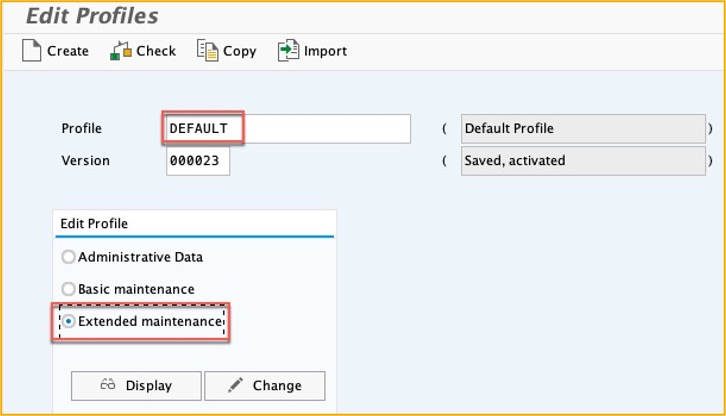726x416 pixels.
Task: Click the Import toolbar label
Action: [x=325, y=51]
